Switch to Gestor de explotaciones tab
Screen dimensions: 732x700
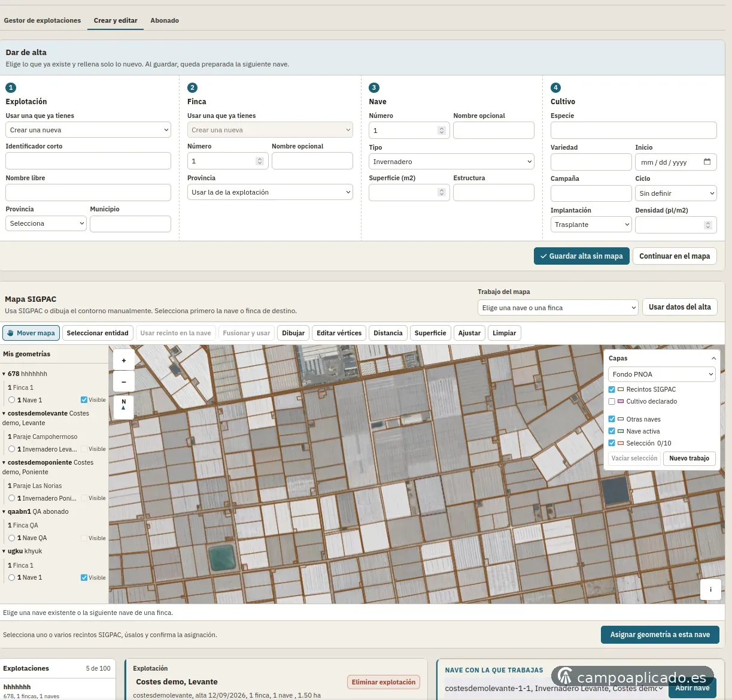(42, 20)
